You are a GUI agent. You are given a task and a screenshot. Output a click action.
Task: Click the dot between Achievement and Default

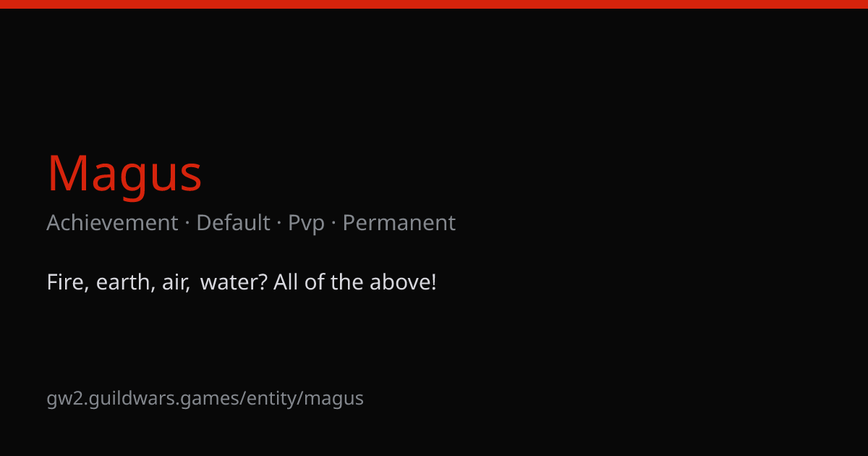(x=187, y=224)
